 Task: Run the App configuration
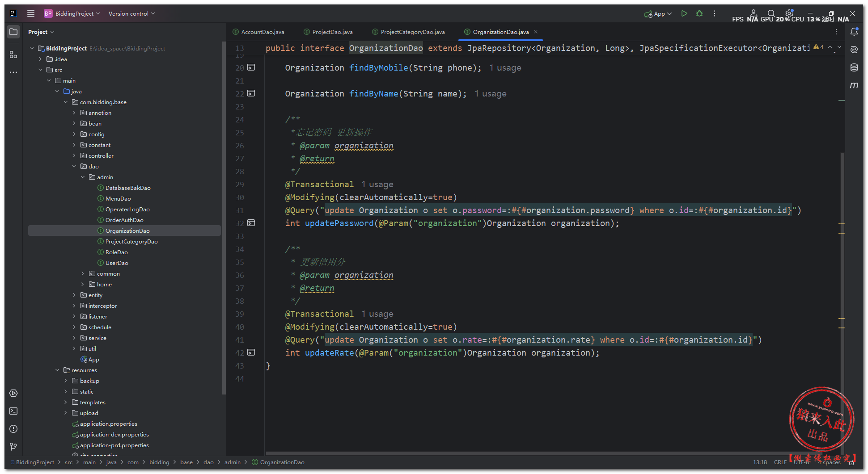click(684, 14)
